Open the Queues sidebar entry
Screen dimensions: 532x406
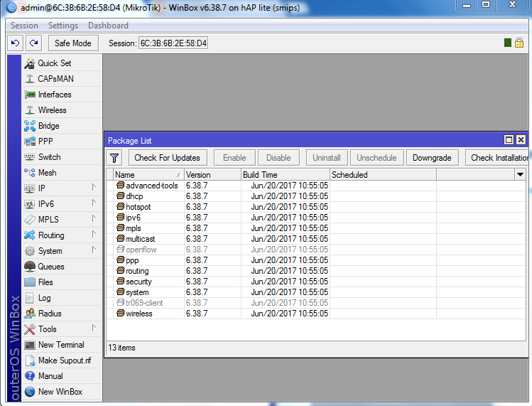pyautogui.click(x=62, y=267)
